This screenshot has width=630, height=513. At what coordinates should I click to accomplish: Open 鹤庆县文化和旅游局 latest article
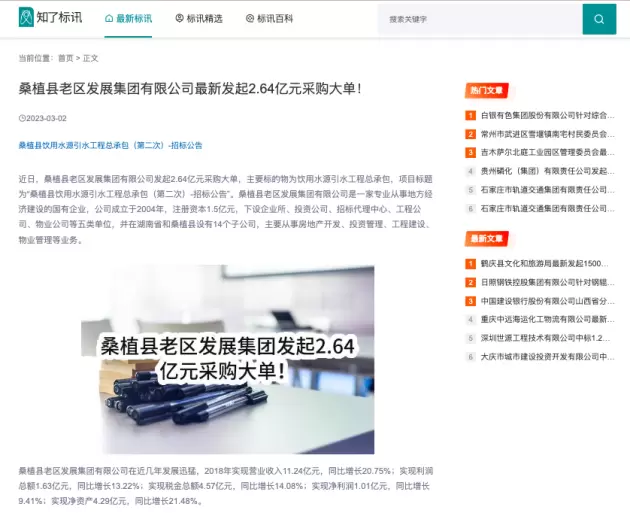pyautogui.click(x=544, y=263)
